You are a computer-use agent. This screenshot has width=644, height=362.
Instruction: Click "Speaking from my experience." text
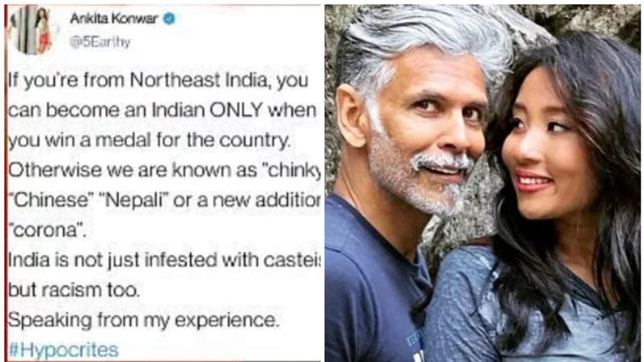(143, 320)
